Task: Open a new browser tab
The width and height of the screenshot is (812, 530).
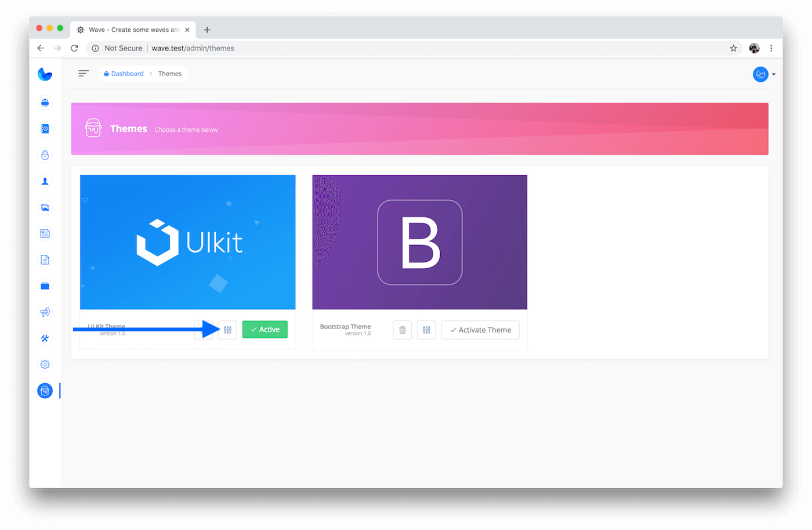Action: 207,30
